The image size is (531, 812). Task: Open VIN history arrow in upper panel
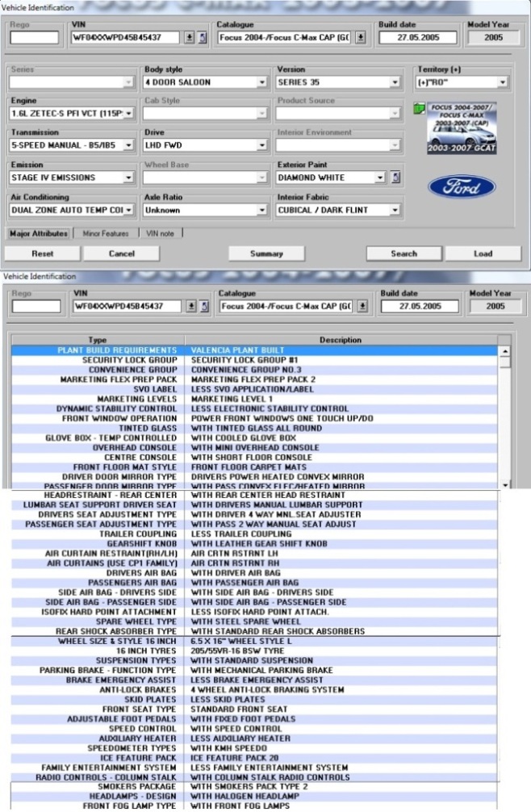tap(190, 37)
